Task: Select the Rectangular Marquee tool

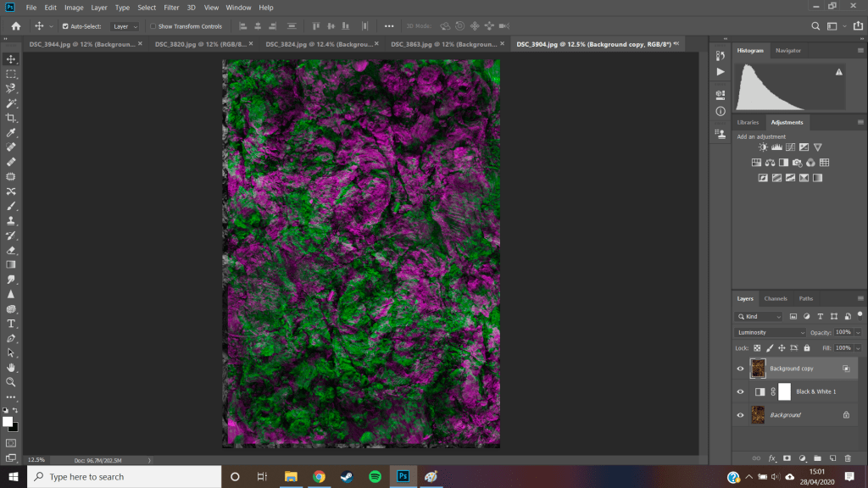Action: click(x=11, y=74)
